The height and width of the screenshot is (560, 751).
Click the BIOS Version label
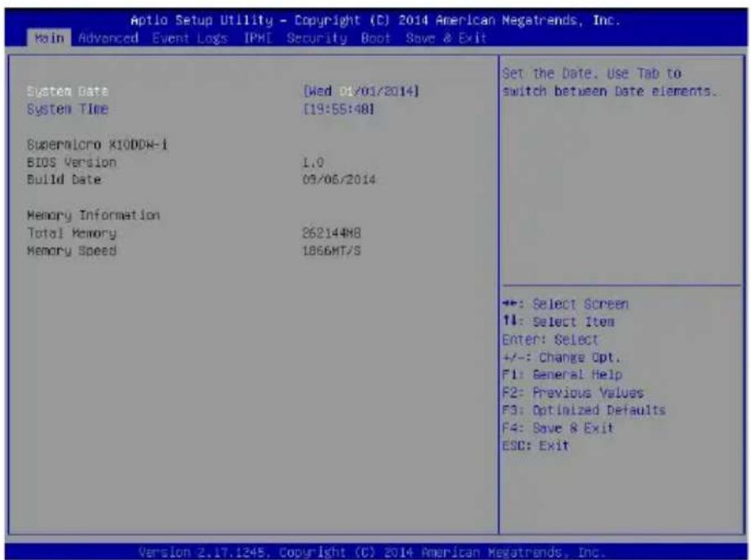pos(71,163)
